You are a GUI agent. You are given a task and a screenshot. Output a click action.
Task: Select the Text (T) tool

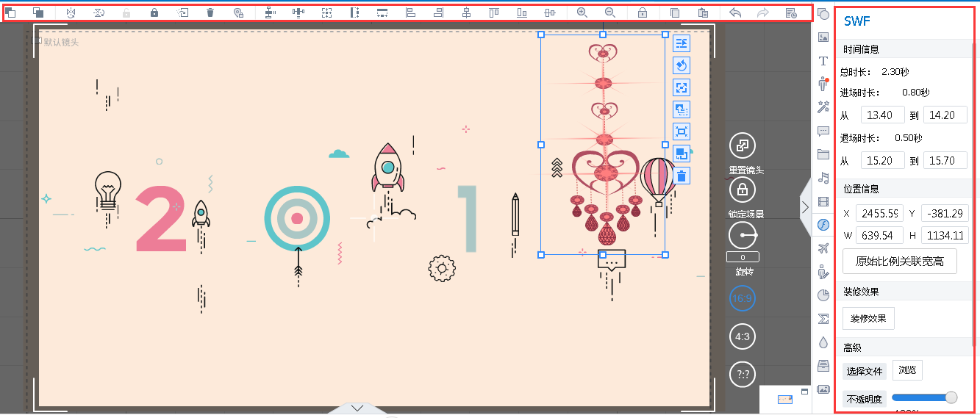click(x=823, y=60)
